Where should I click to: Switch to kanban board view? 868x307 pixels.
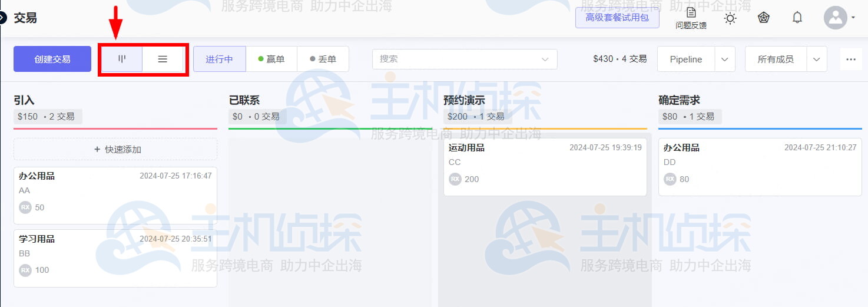[122, 59]
